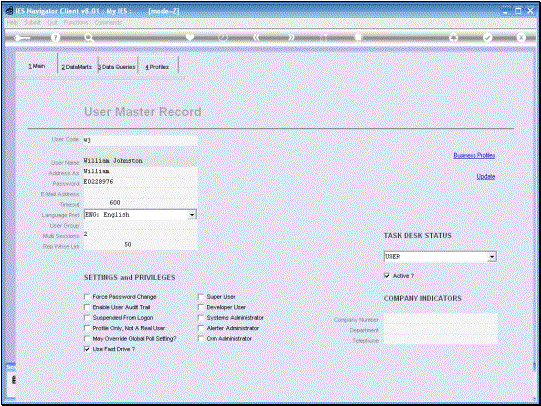541x406 pixels.
Task: Open the Functions menu
Action: point(76,22)
